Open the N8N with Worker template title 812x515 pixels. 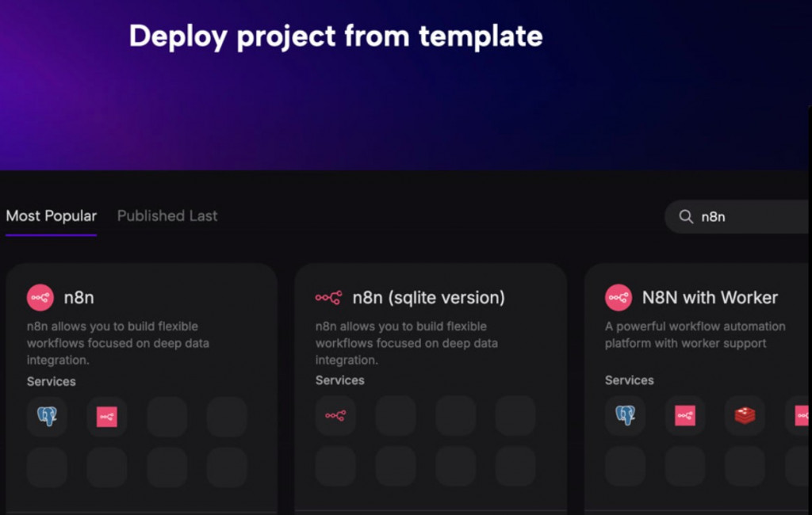click(710, 298)
